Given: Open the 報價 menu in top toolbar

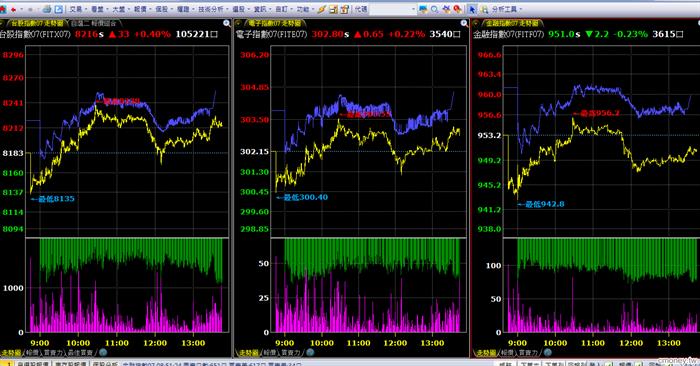Looking at the screenshot, I should coord(140,9).
